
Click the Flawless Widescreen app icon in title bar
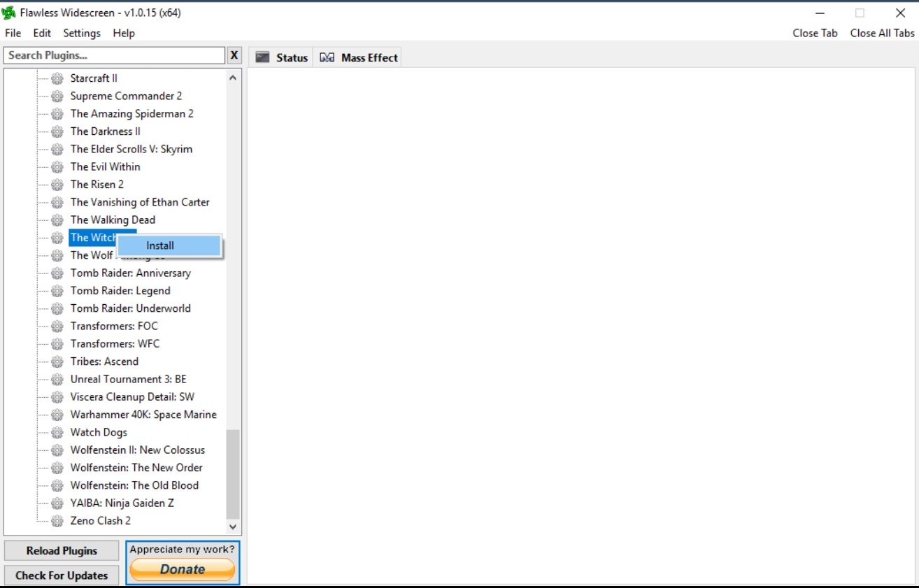[8, 13]
